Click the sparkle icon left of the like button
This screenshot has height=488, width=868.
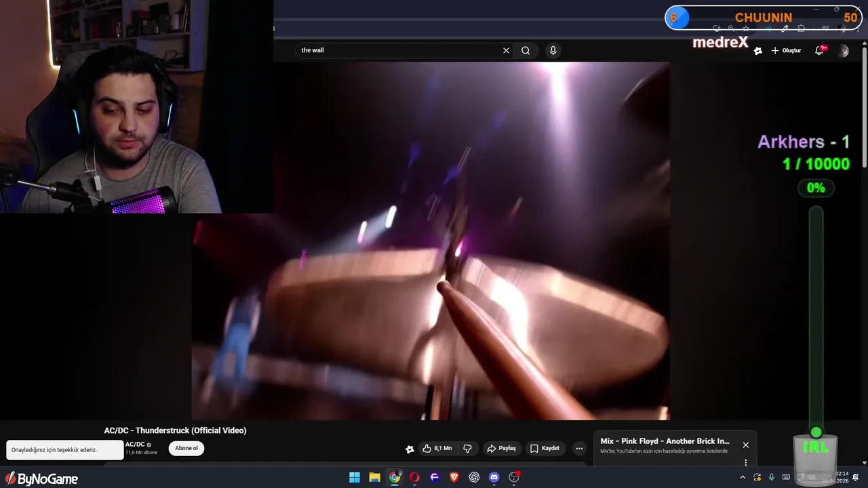(x=410, y=449)
